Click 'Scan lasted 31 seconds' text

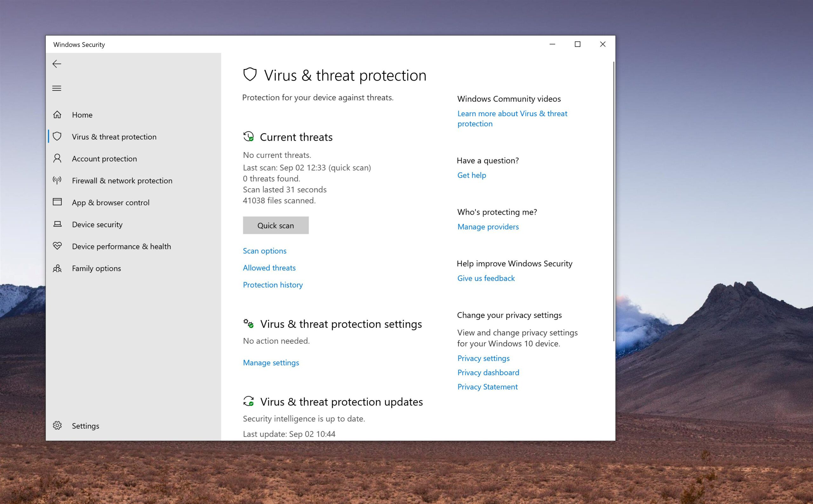tap(285, 190)
